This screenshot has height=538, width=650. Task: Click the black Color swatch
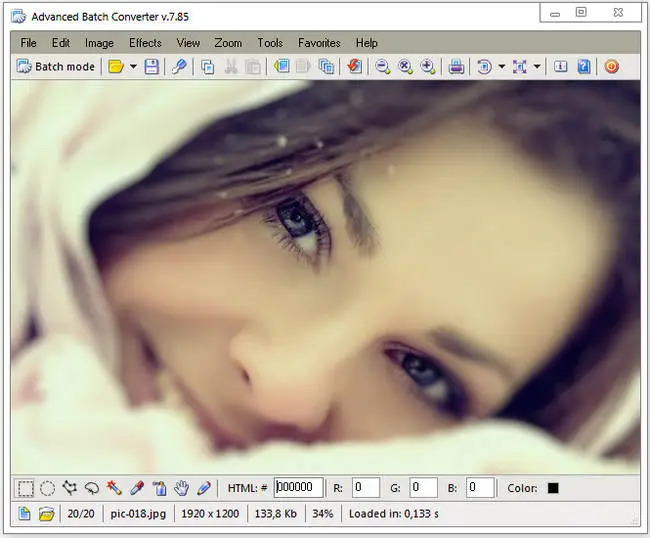click(553, 488)
